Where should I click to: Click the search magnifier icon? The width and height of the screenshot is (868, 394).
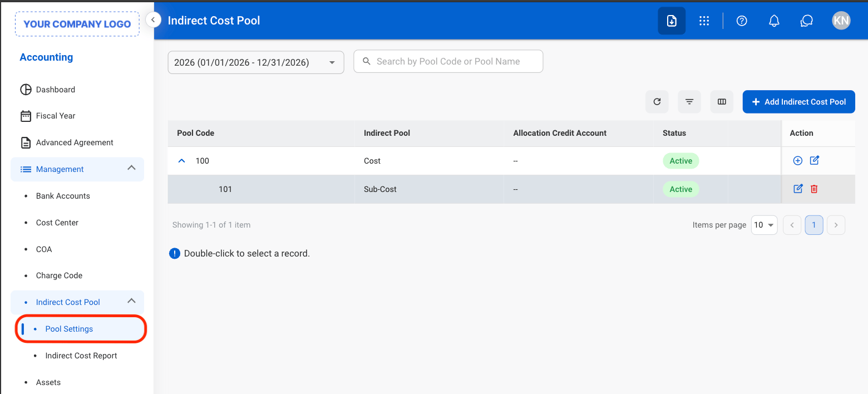[367, 61]
